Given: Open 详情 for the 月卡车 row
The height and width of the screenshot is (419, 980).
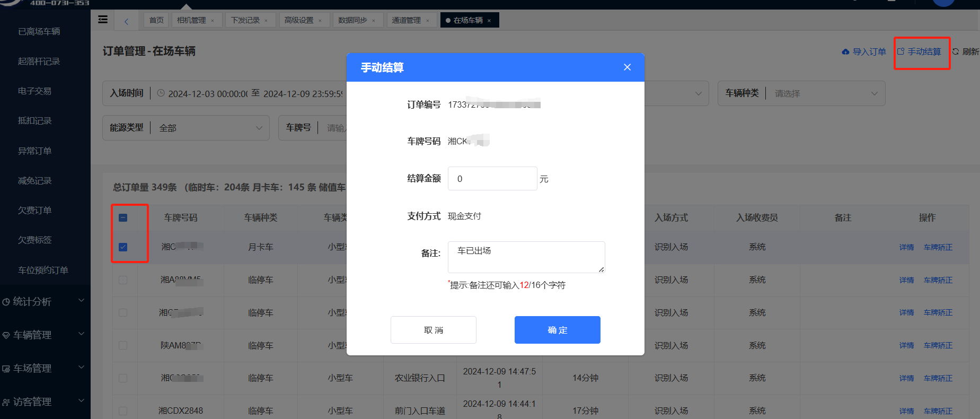Looking at the screenshot, I should 907,247.
